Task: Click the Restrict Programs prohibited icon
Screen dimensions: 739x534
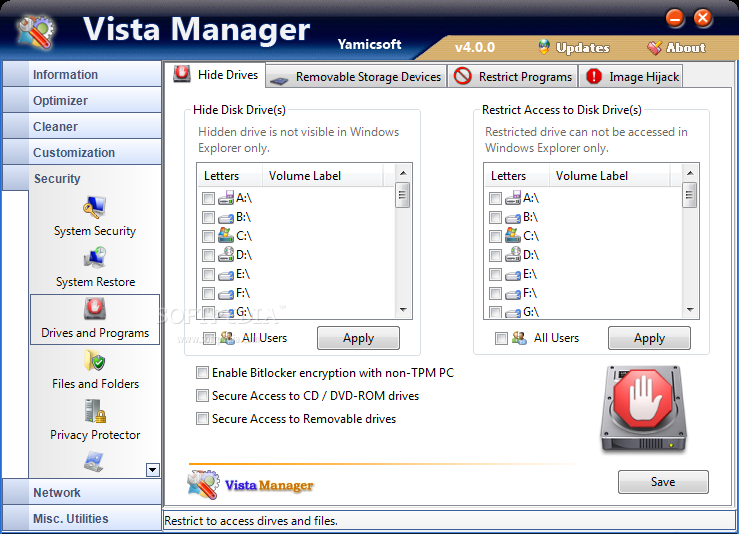Action: point(462,76)
